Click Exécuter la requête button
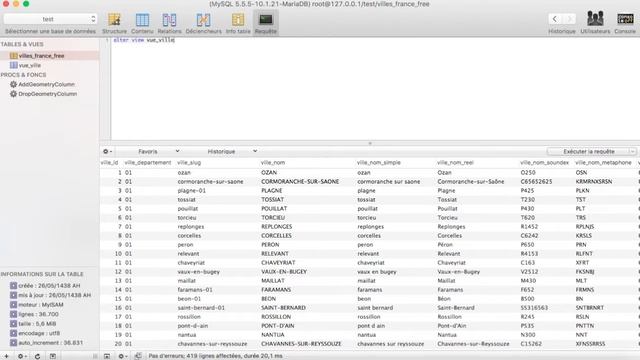640x360 pixels. (588, 151)
